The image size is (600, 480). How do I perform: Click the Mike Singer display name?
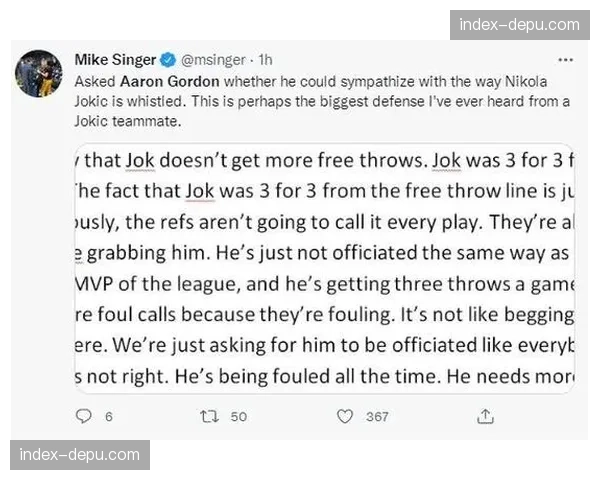click(115, 59)
